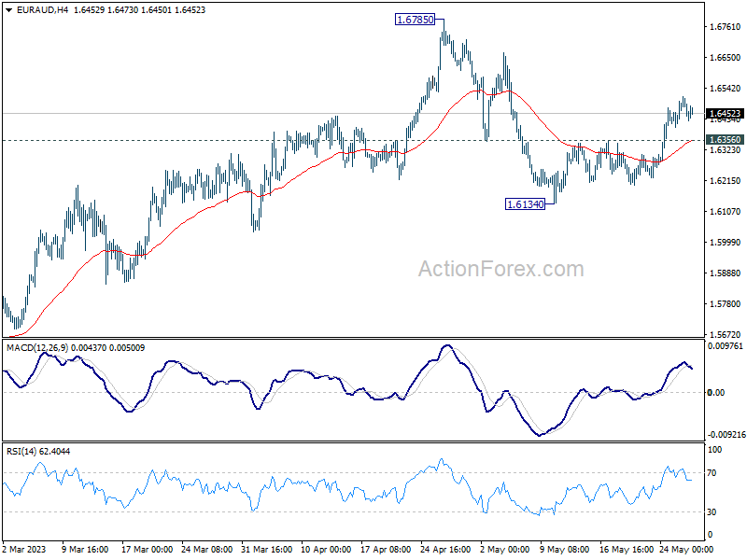The width and height of the screenshot is (747, 560).
Task: Click the 9 May 08:00 time label
Action: tap(565, 550)
